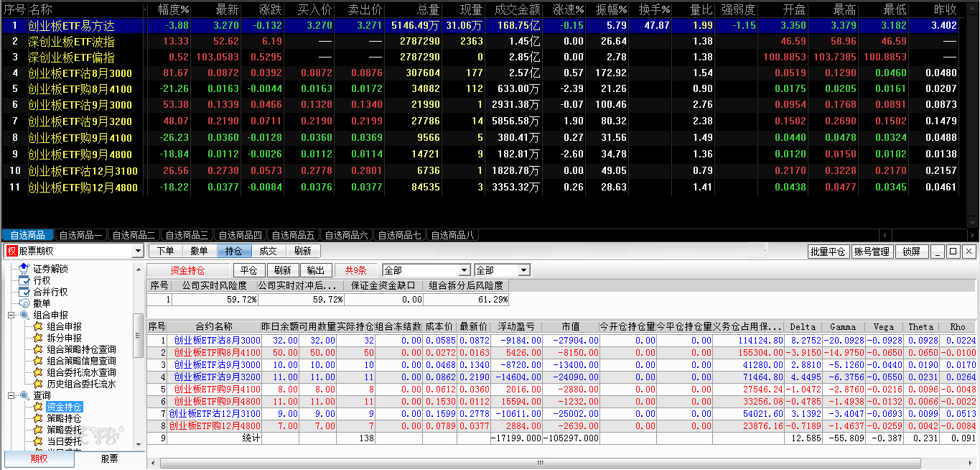Click the 证券解锁 unlock icon in the tree

coord(24,268)
